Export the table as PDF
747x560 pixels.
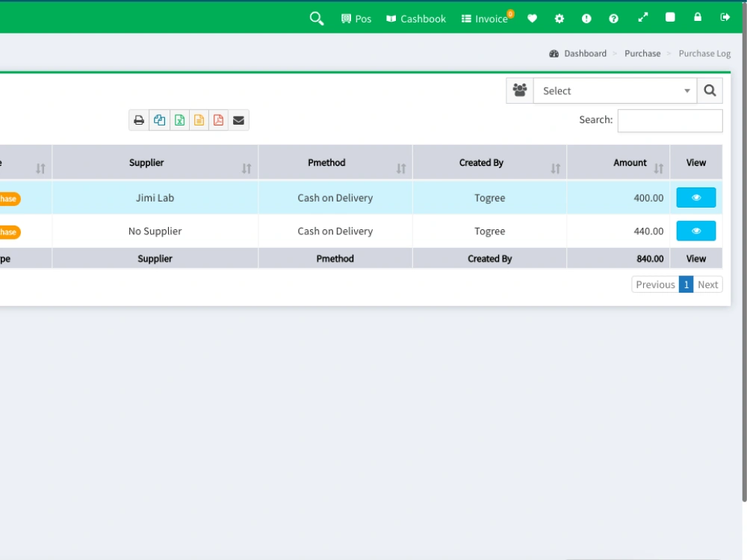[x=218, y=119]
